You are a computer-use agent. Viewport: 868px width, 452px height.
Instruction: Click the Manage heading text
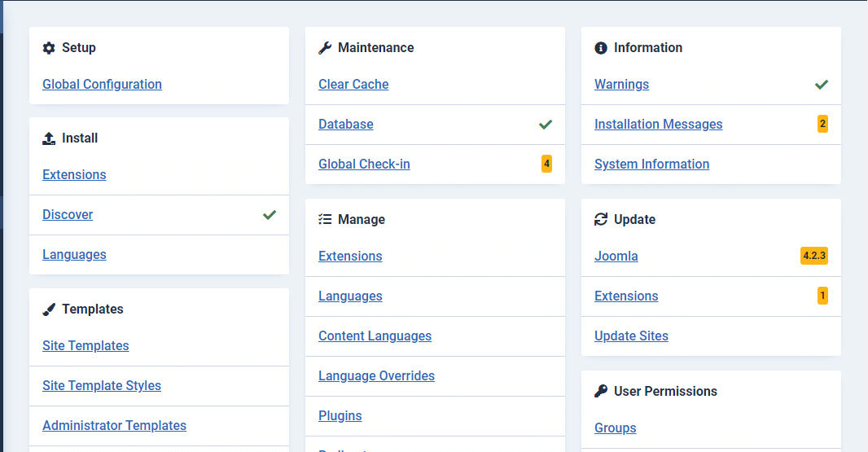(x=362, y=219)
